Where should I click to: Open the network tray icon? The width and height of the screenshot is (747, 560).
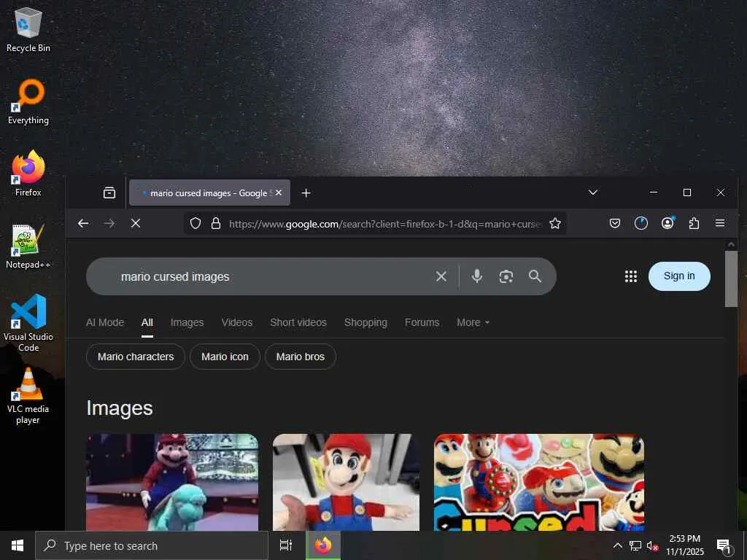(635, 545)
